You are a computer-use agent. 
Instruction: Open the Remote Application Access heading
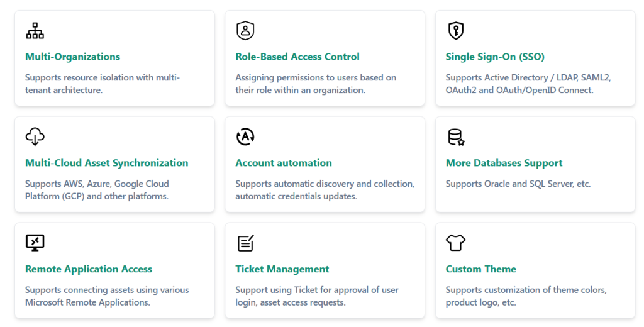click(x=89, y=269)
